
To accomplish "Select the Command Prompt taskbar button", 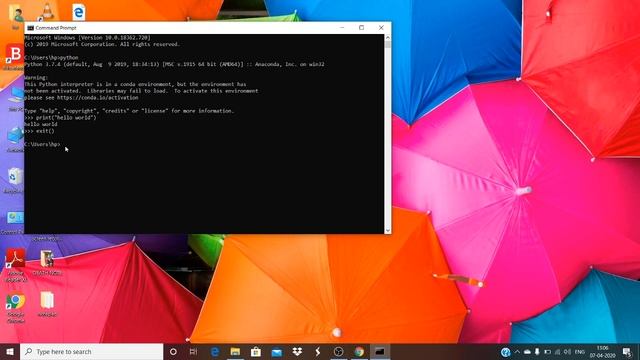I will (380, 351).
